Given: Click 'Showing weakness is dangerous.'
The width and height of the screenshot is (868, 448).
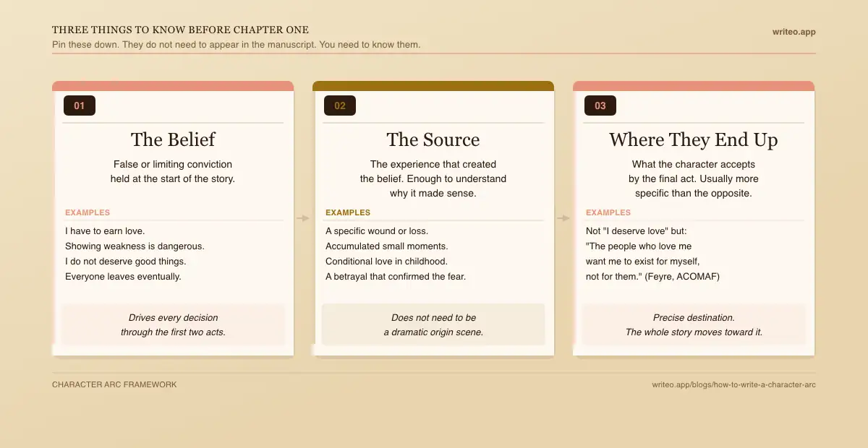Looking at the screenshot, I should point(135,246).
